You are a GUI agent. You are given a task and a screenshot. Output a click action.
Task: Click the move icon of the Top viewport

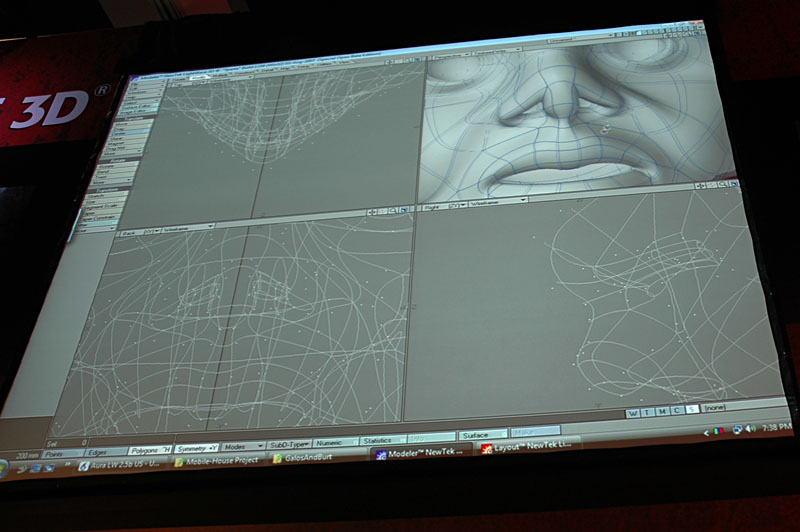(390, 62)
